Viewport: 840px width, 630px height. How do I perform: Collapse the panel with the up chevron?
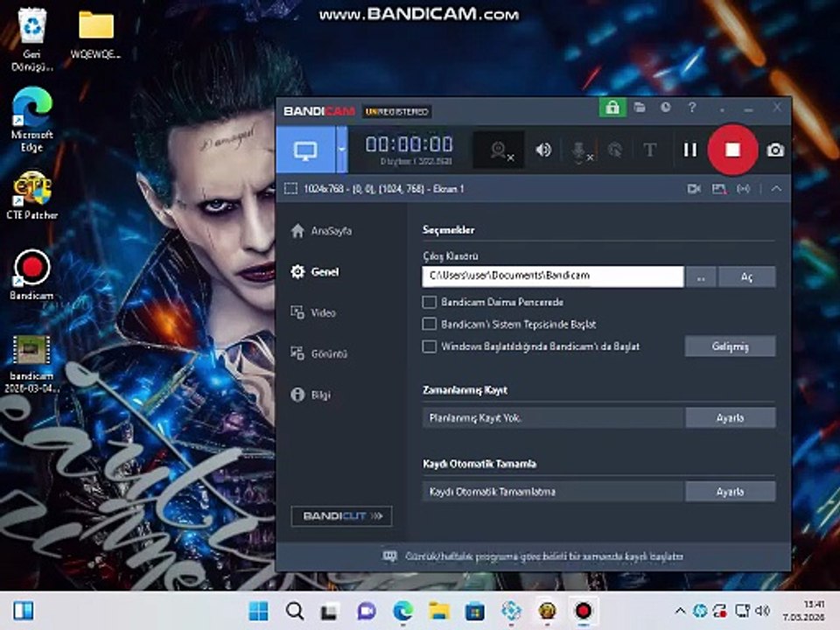coord(776,189)
